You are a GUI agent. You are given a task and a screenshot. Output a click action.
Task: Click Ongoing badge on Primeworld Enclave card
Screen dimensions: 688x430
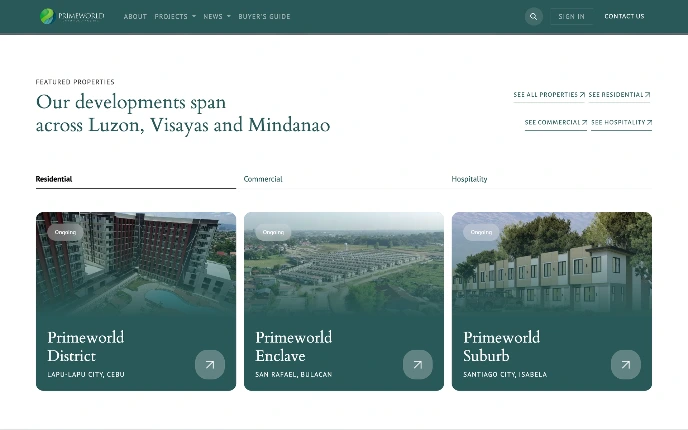(x=273, y=232)
